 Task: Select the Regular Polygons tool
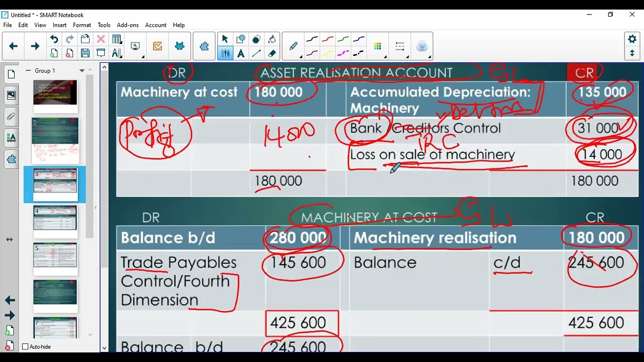coord(256,39)
